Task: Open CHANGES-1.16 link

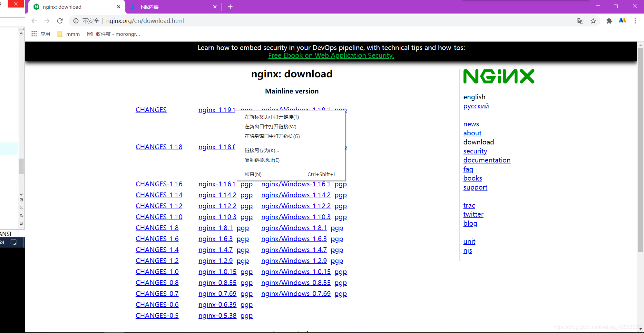Action: (159, 184)
